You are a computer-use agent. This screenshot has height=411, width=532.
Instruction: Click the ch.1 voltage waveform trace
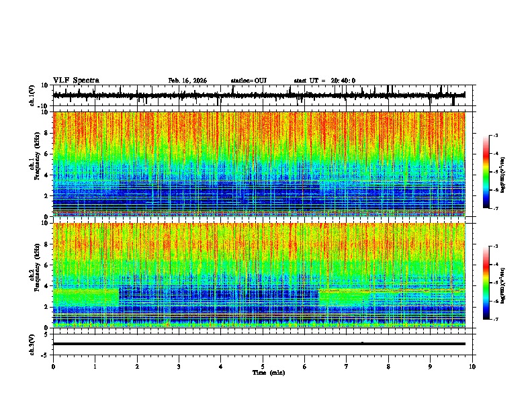click(259, 95)
